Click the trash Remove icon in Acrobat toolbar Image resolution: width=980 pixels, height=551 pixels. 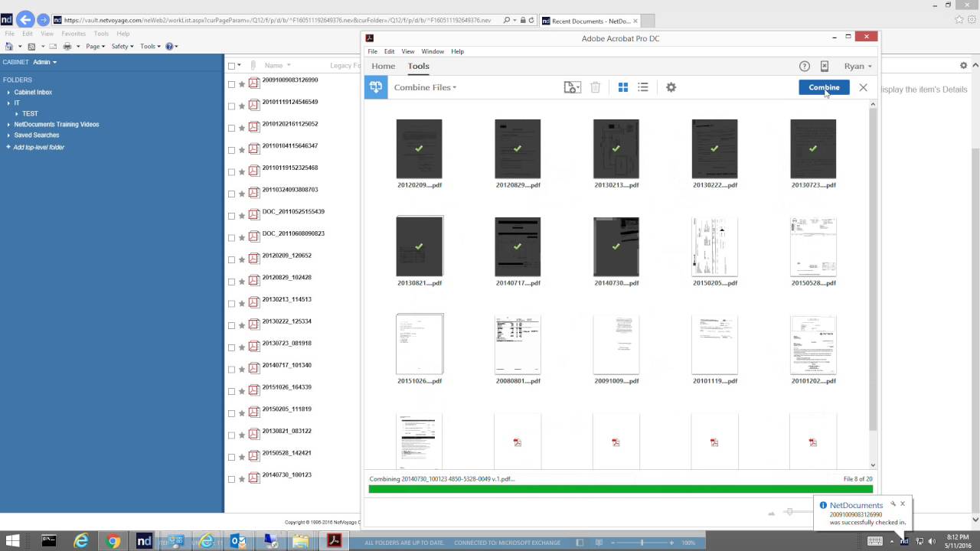pos(595,87)
